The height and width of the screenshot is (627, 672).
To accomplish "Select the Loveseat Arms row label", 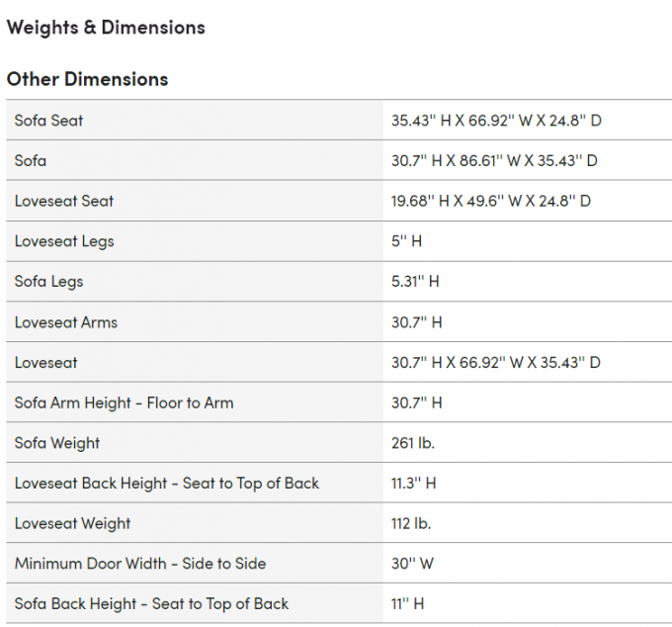I will (66, 322).
